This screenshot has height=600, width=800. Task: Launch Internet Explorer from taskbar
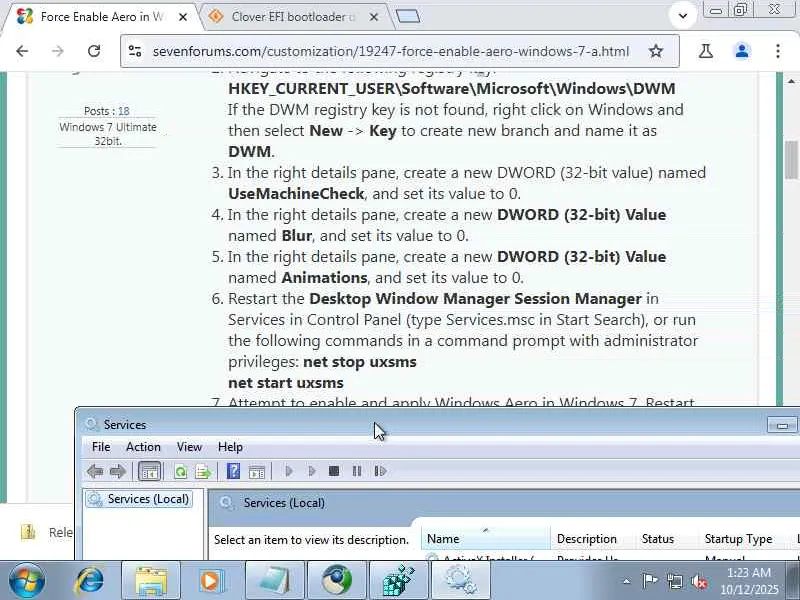[89, 580]
